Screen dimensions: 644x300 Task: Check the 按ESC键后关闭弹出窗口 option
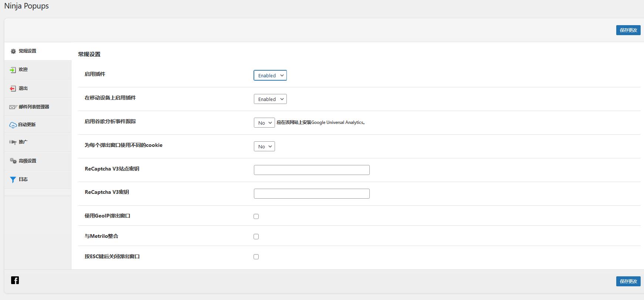(256, 257)
